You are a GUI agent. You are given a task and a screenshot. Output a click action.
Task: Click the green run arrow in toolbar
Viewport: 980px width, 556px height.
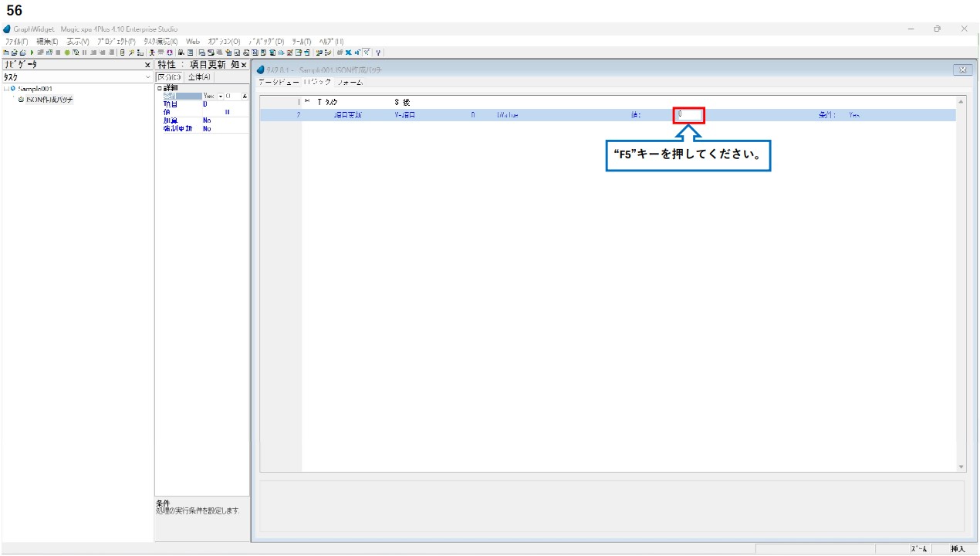pos(31,53)
